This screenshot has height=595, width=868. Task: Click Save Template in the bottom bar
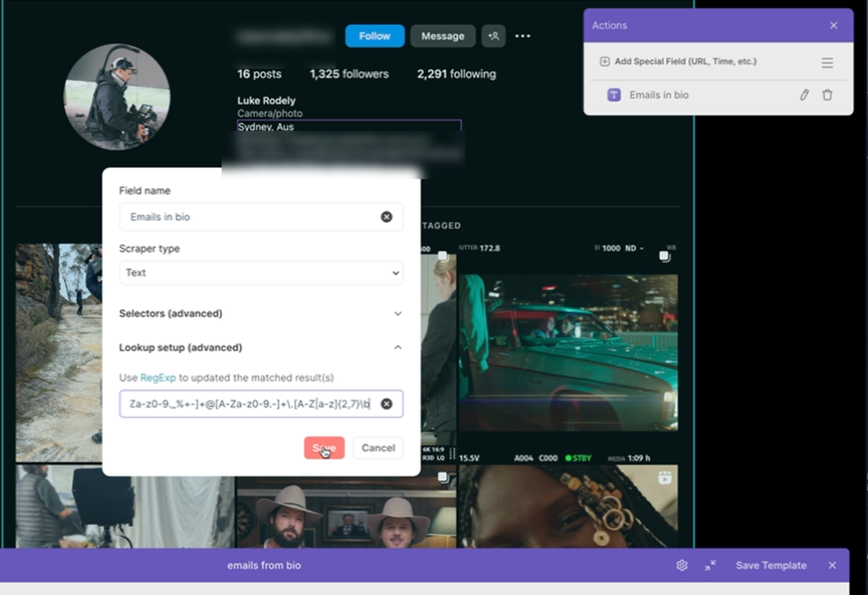pos(771,565)
